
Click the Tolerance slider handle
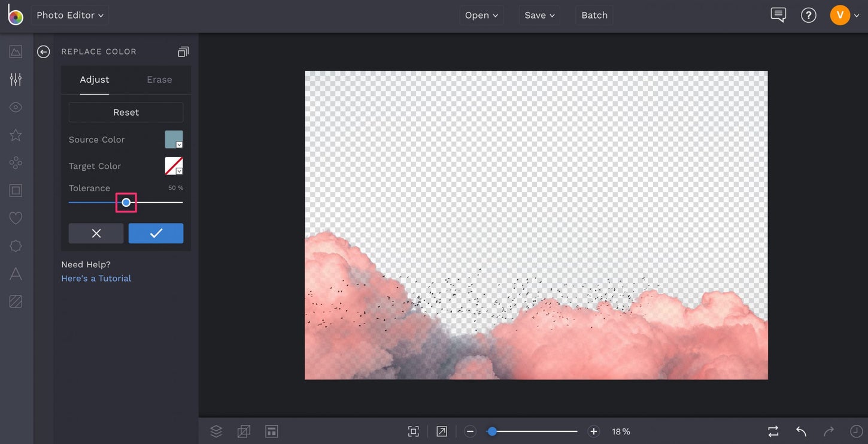click(126, 202)
